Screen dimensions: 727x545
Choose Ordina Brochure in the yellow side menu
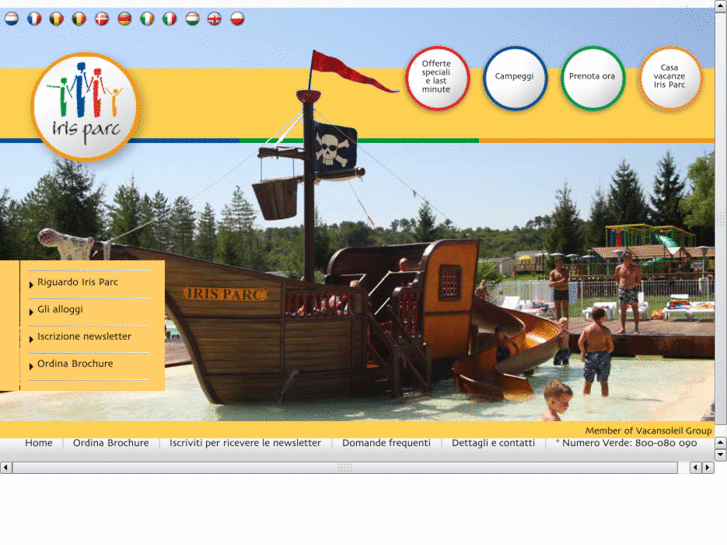pyautogui.click(x=75, y=364)
